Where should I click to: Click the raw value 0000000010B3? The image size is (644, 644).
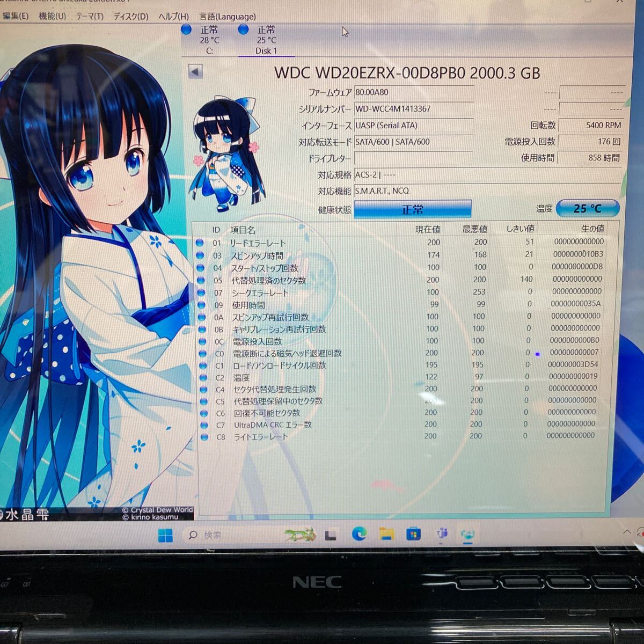tap(578, 254)
